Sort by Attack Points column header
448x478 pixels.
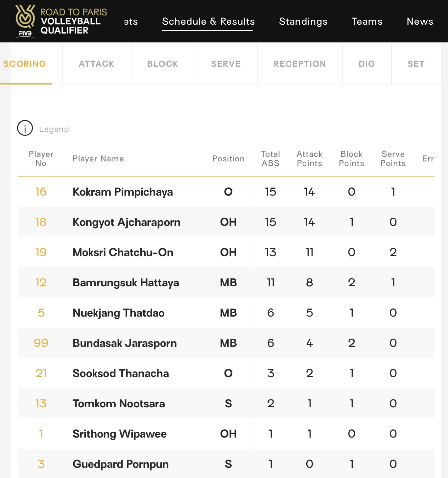[309, 158]
